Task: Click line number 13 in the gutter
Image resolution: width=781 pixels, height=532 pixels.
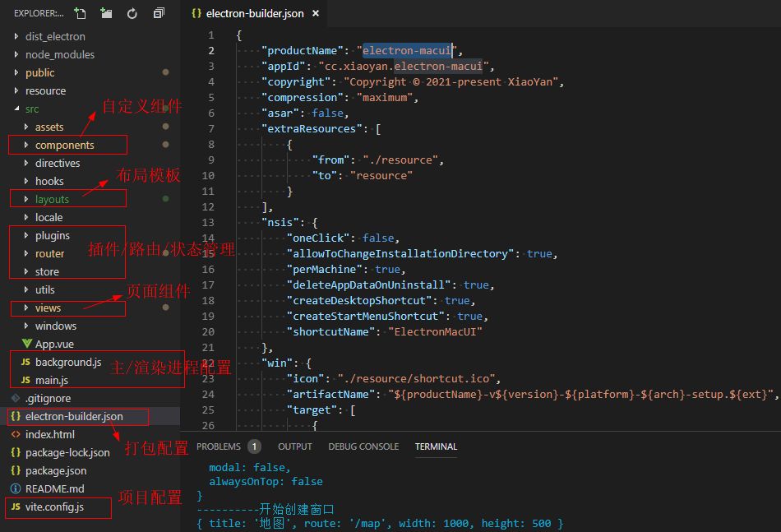Action: coord(207,223)
